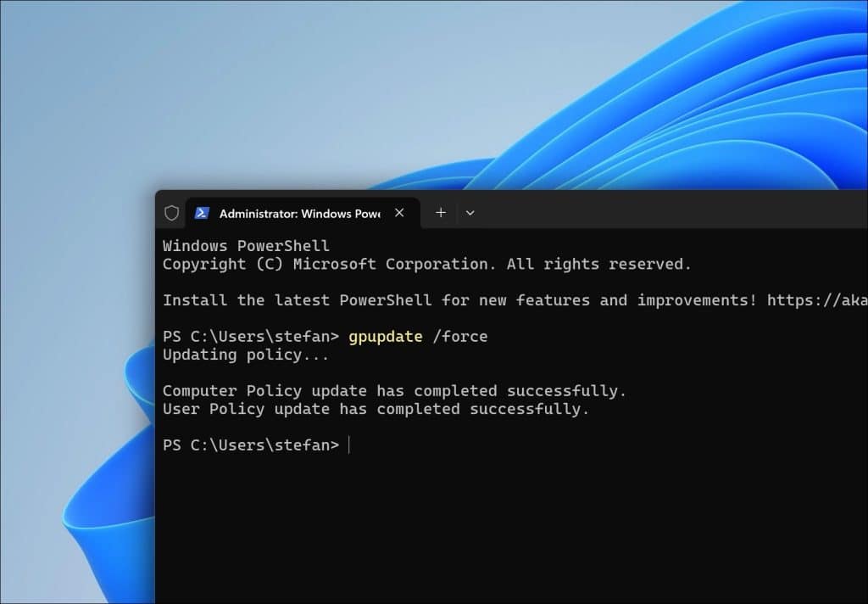Click the 'Updating policy...' output line
The image size is (868, 604).
[x=246, y=355]
